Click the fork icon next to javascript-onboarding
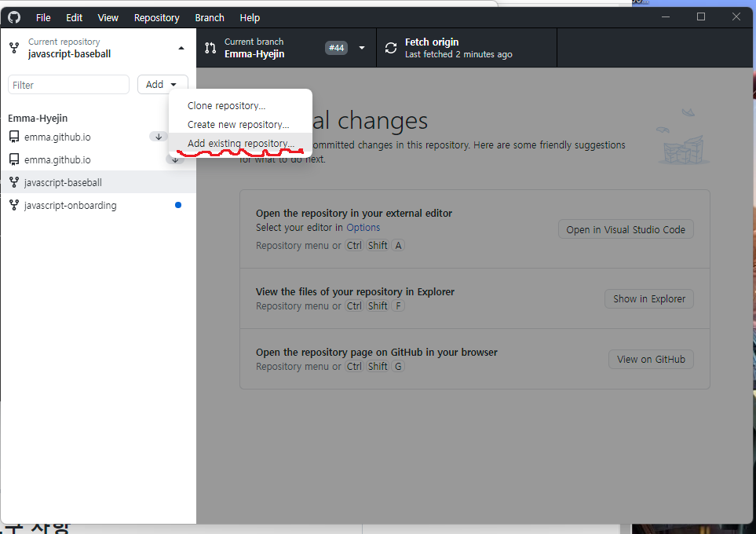Image resolution: width=756 pixels, height=534 pixels. [14, 205]
